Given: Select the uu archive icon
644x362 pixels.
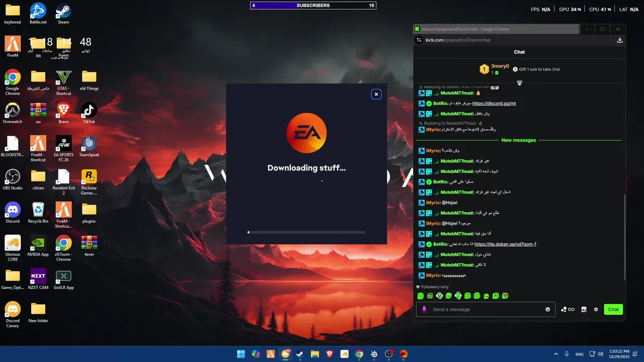Looking at the screenshot, I should click(38, 113).
